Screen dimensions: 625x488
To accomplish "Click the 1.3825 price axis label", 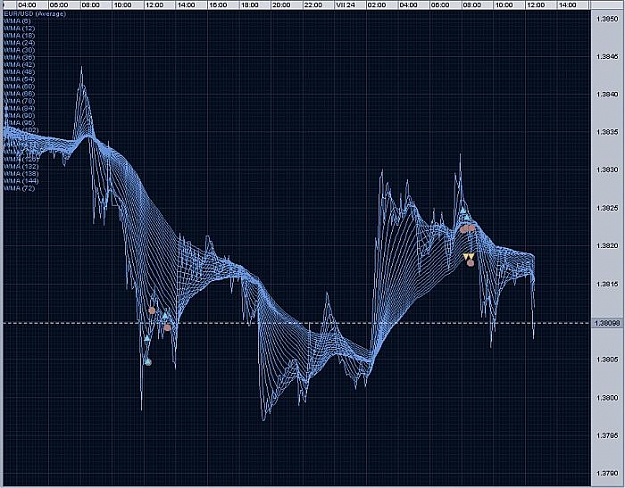I will (x=607, y=208).
